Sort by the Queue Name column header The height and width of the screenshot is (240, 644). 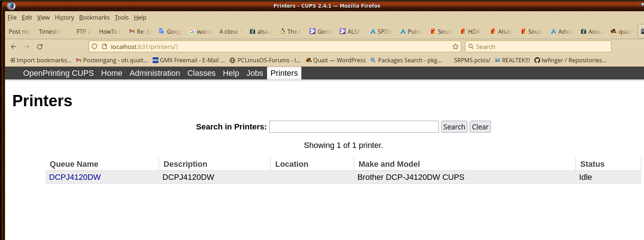(74, 164)
